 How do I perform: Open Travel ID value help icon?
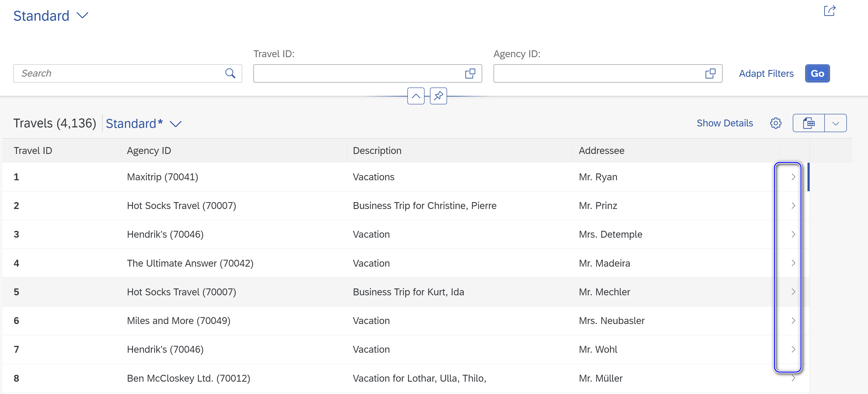(x=470, y=73)
